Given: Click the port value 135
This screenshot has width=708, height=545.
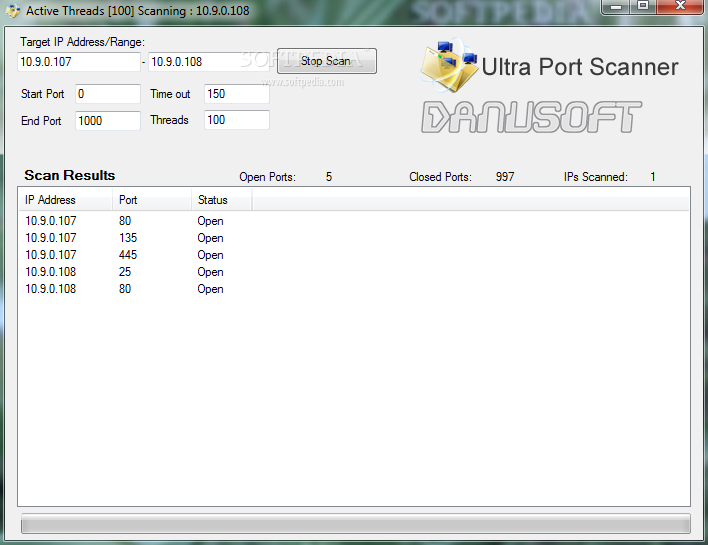Looking at the screenshot, I should (128, 238).
